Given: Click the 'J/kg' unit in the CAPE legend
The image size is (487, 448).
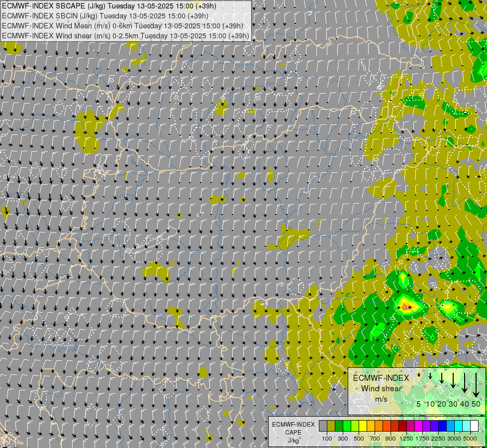Looking at the screenshot, I should (x=293, y=441).
